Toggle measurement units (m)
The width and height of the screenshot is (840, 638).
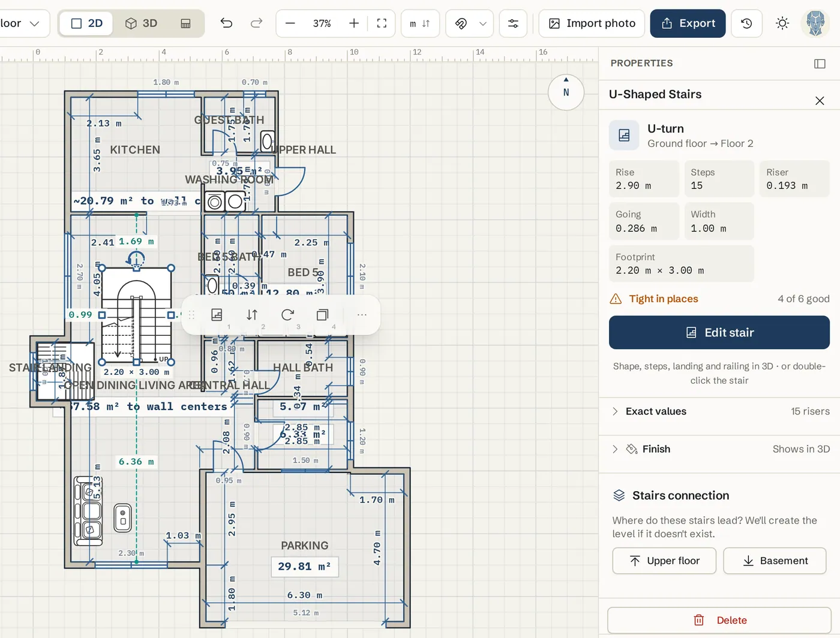coord(420,23)
